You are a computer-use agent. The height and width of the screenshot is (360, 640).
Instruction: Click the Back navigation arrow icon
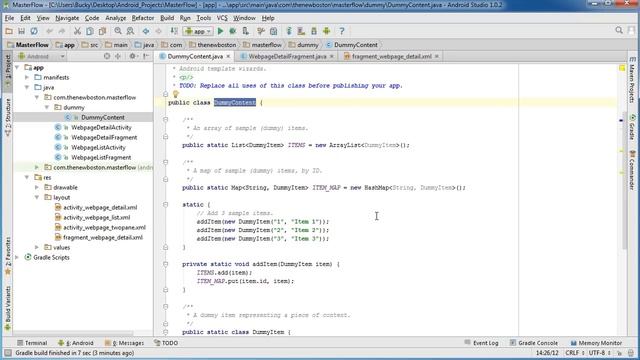(146, 31)
